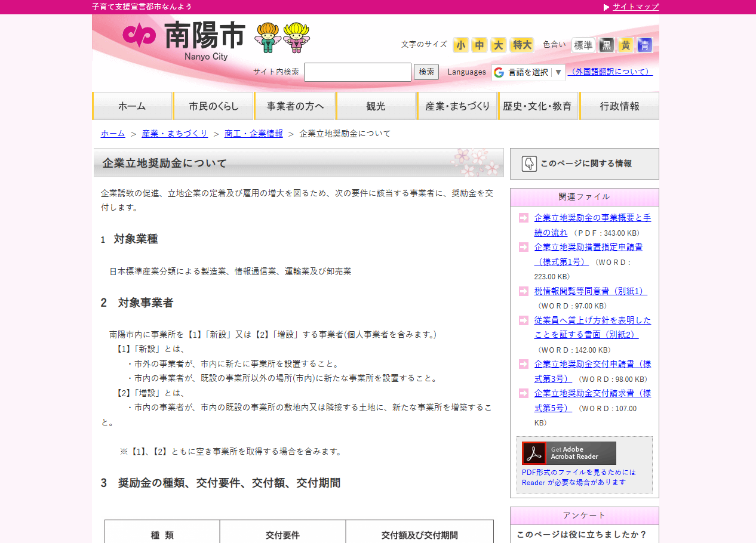The height and width of the screenshot is (543, 756).
Task: Click arrow icon beside 交付請求書（様式第5号）
Action: (524, 393)
